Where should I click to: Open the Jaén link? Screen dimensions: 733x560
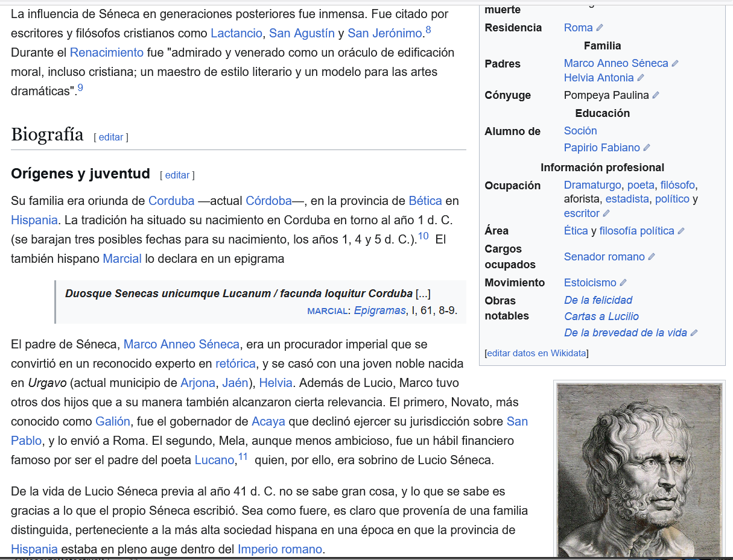(235, 383)
